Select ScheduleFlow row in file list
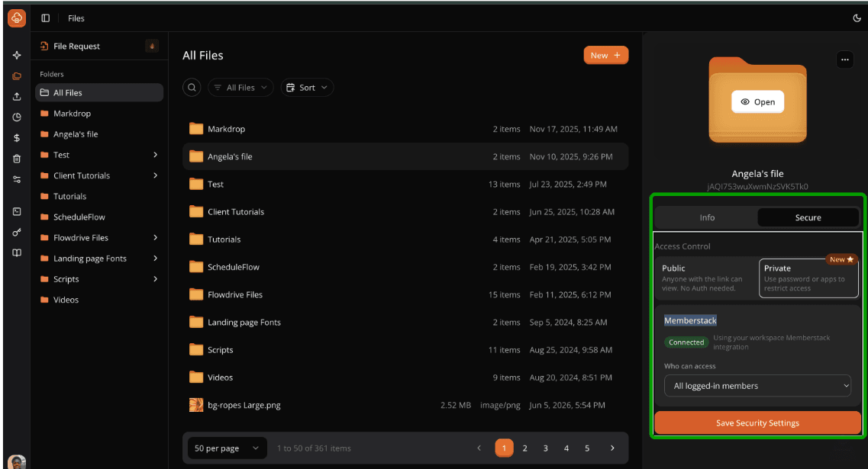 (405, 267)
